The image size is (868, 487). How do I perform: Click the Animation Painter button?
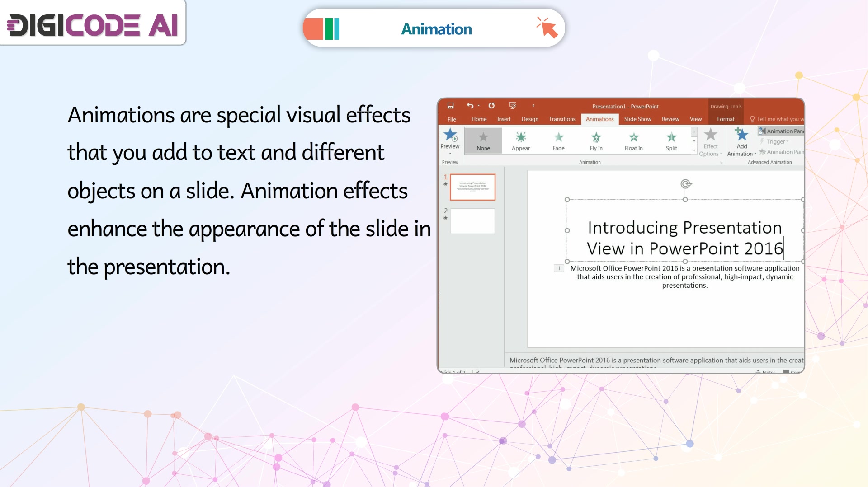point(782,152)
